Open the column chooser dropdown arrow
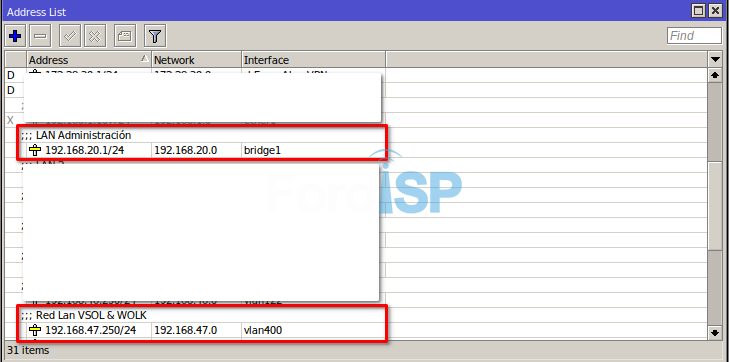The width and height of the screenshot is (729, 362). pos(715,60)
